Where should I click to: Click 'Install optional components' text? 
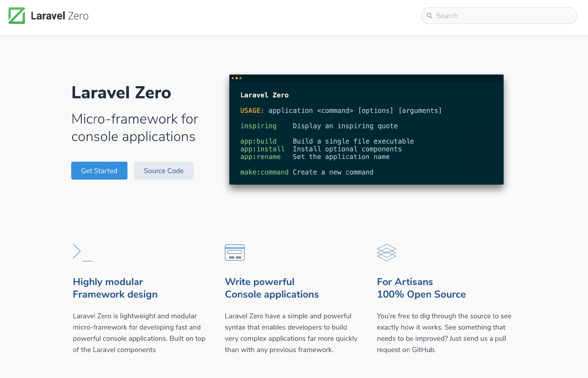coord(347,149)
